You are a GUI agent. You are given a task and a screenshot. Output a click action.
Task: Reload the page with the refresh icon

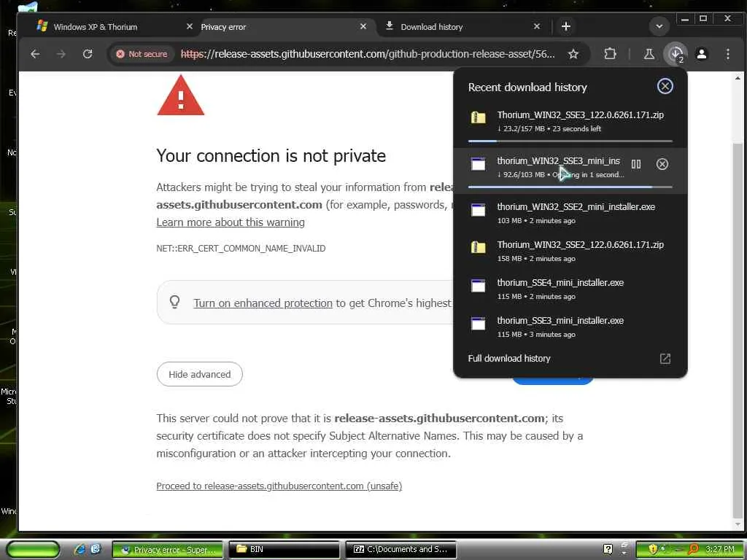click(88, 54)
